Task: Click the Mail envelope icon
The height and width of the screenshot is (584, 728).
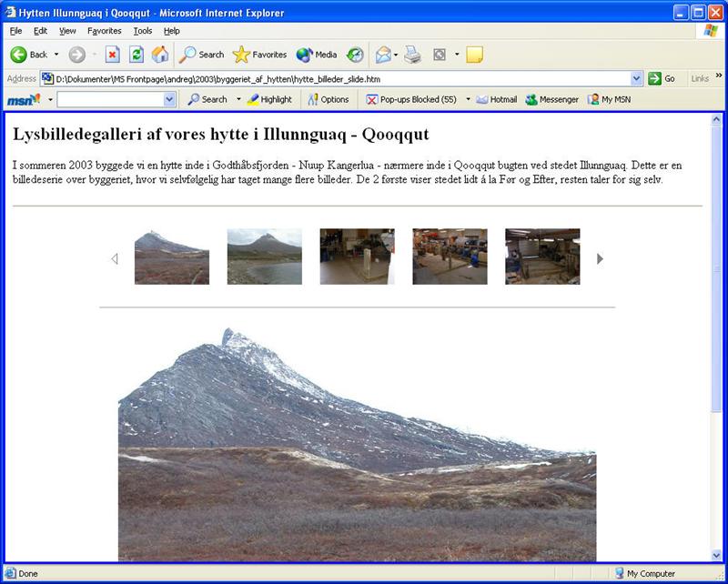Action: [383, 55]
